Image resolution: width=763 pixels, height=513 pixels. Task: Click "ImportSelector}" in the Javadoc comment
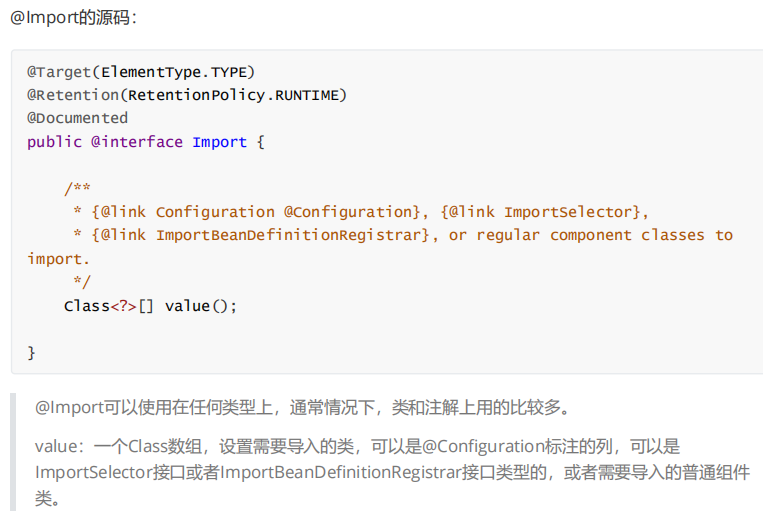[571, 212]
